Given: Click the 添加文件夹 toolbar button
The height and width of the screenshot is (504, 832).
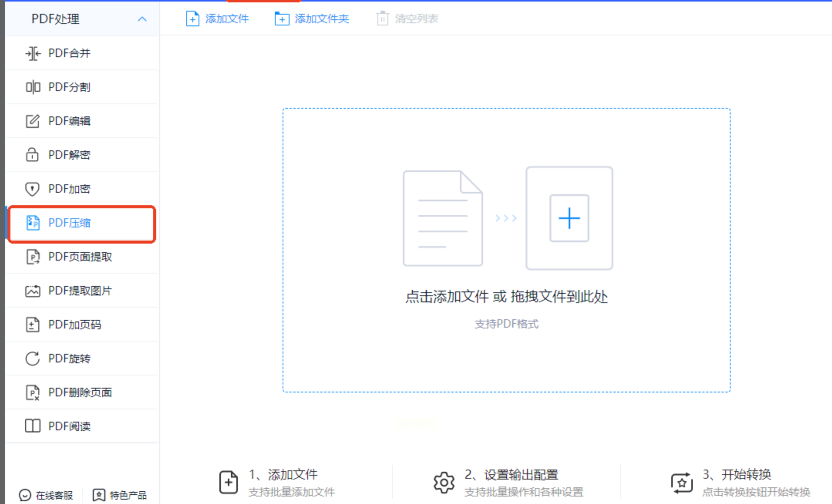Looking at the screenshot, I should click(x=312, y=18).
